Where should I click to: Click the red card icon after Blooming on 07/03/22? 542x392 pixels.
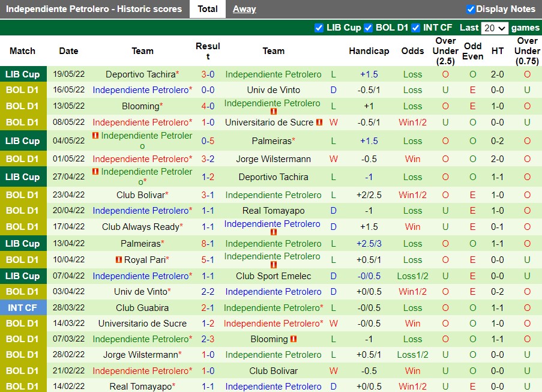294,339
